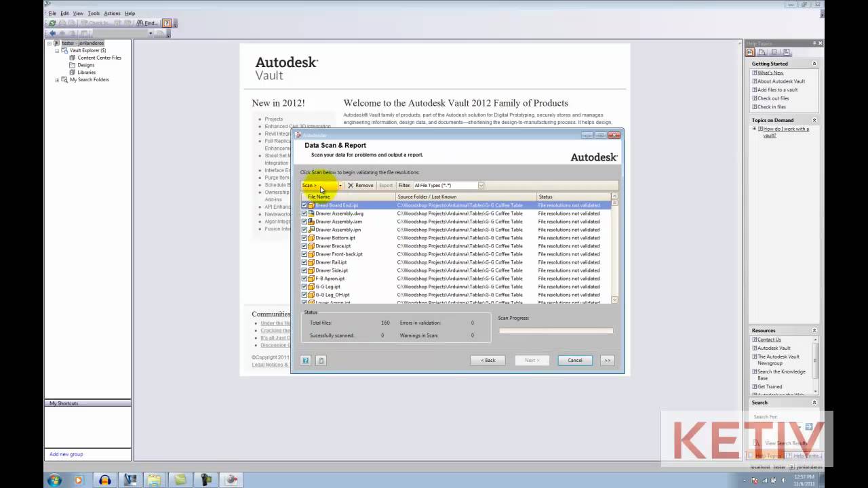Click the help icon at dialog bottom-left
This screenshot has height=488, width=868.
(x=306, y=361)
